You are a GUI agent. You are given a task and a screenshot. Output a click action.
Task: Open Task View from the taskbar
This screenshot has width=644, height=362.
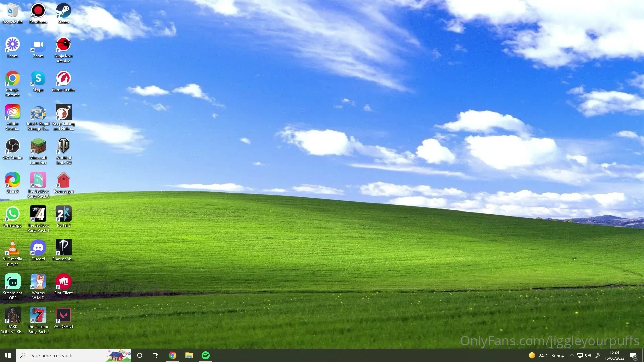155,355
